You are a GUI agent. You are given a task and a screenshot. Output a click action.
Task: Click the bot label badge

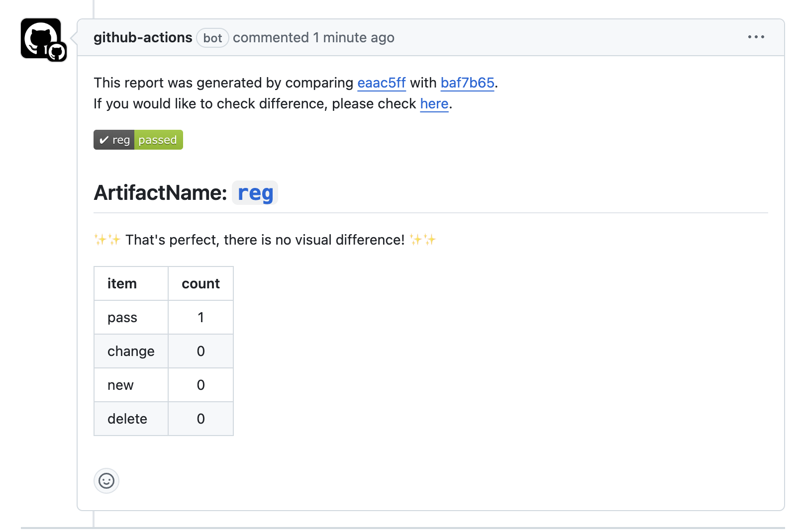[212, 38]
